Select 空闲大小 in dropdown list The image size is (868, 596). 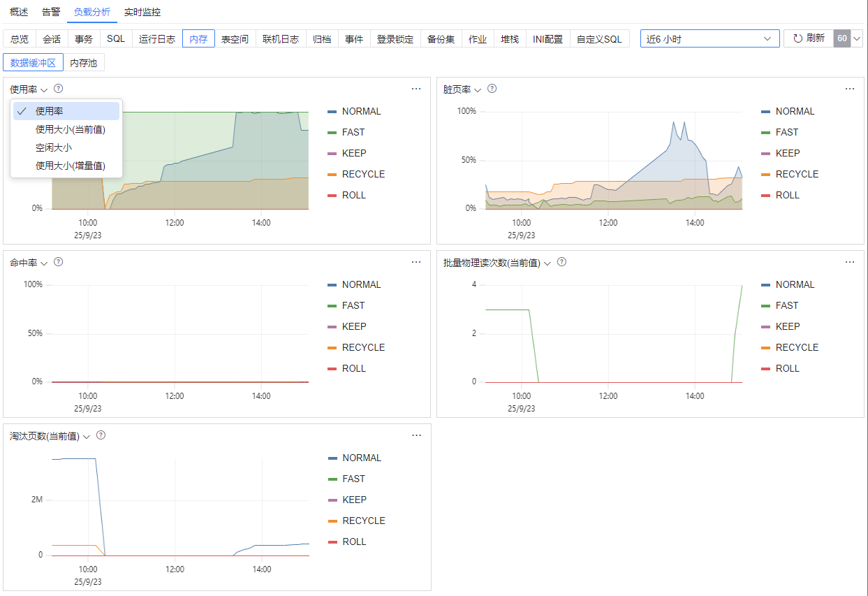tap(66, 147)
